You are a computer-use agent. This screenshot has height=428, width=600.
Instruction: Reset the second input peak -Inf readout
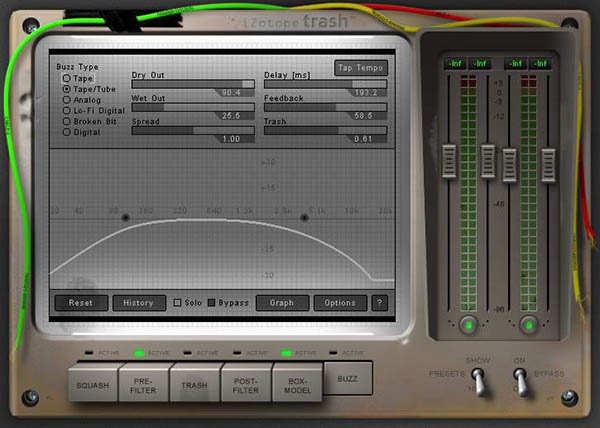[480, 63]
